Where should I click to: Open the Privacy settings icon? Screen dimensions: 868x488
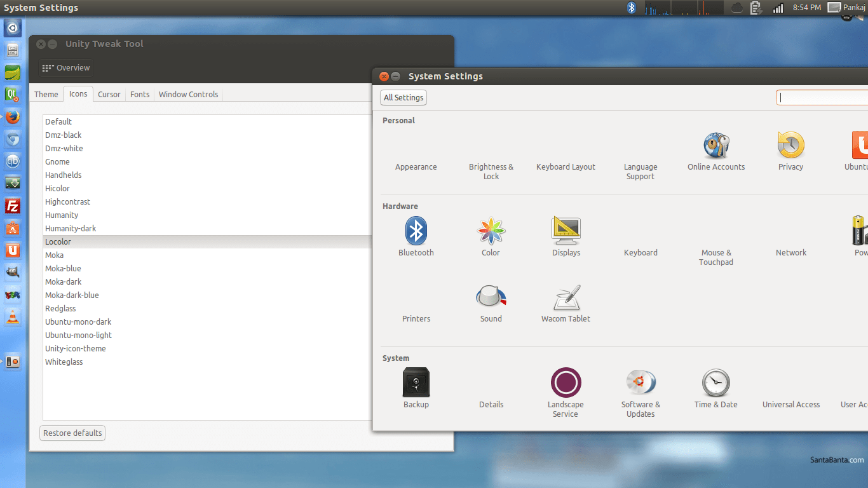(791, 151)
